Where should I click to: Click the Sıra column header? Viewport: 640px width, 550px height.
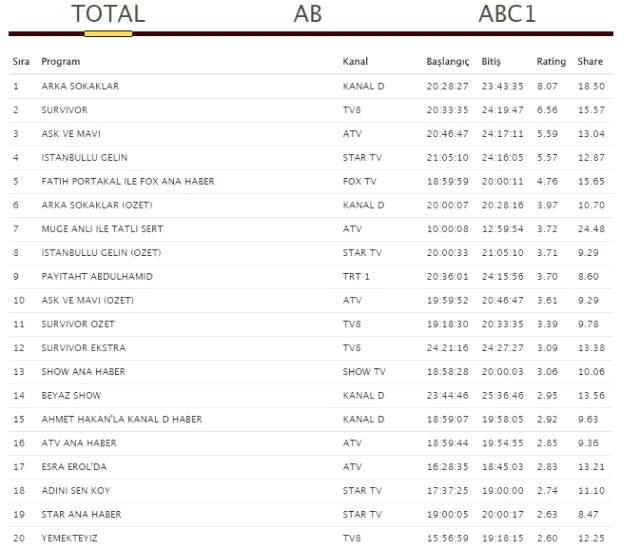21,62
